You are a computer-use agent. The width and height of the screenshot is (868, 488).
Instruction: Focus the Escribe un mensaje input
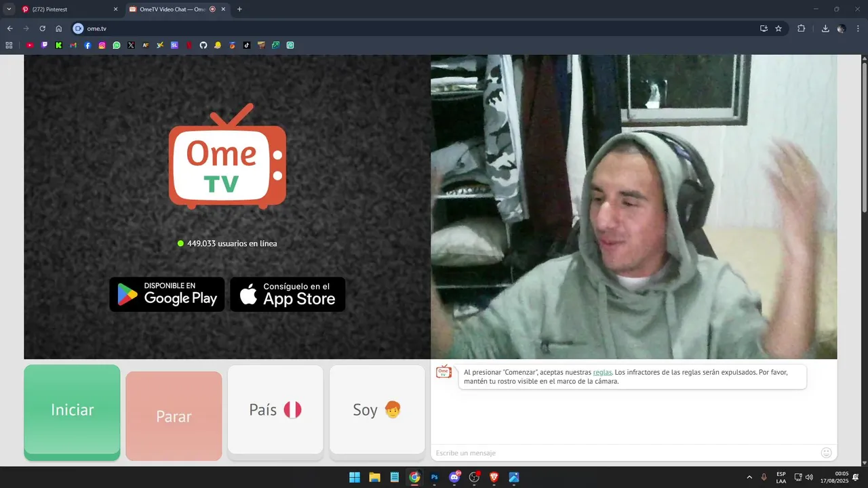(x=624, y=453)
